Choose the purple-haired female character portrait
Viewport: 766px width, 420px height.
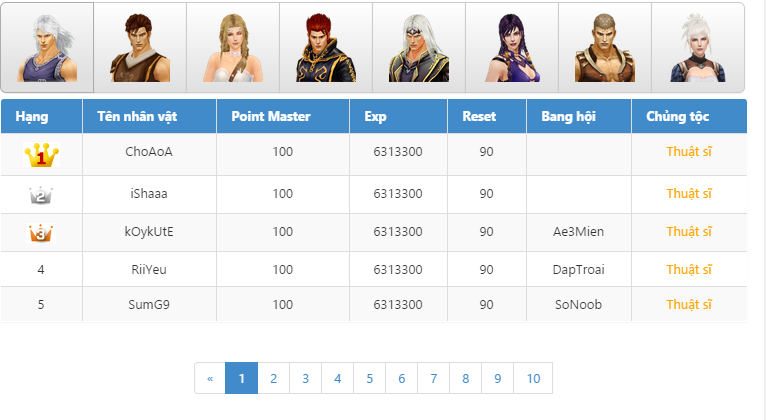[x=512, y=48]
